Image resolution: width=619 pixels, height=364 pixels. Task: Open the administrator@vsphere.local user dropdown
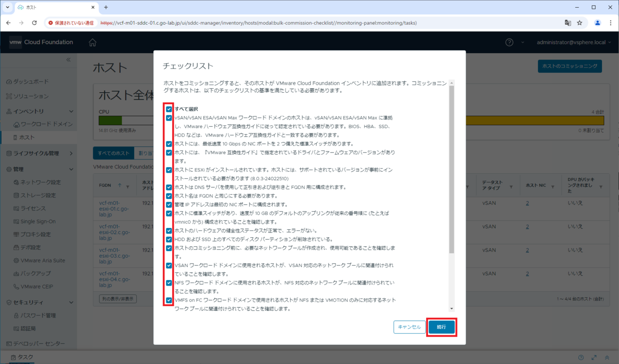(x=573, y=42)
